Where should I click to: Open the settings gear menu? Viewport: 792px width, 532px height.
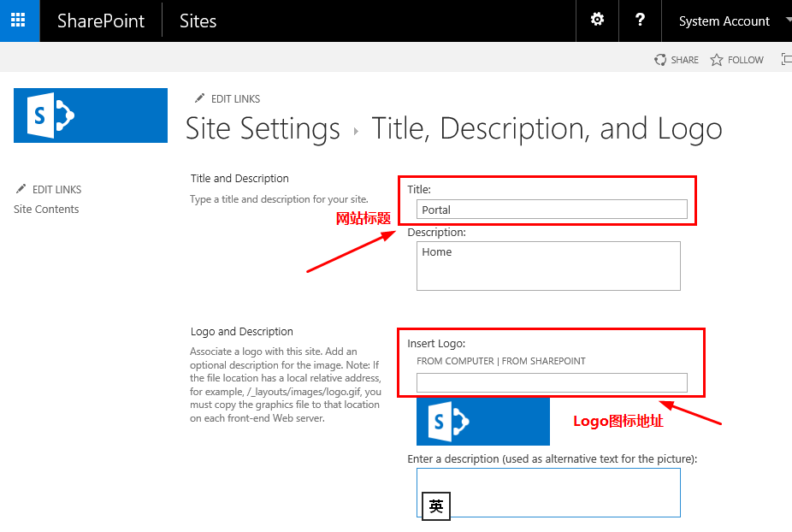(x=597, y=20)
